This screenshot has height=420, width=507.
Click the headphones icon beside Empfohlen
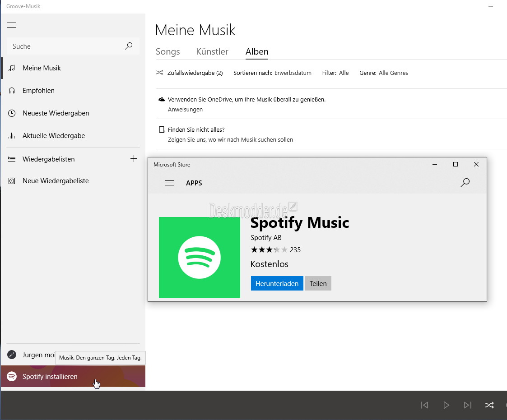[12, 91]
